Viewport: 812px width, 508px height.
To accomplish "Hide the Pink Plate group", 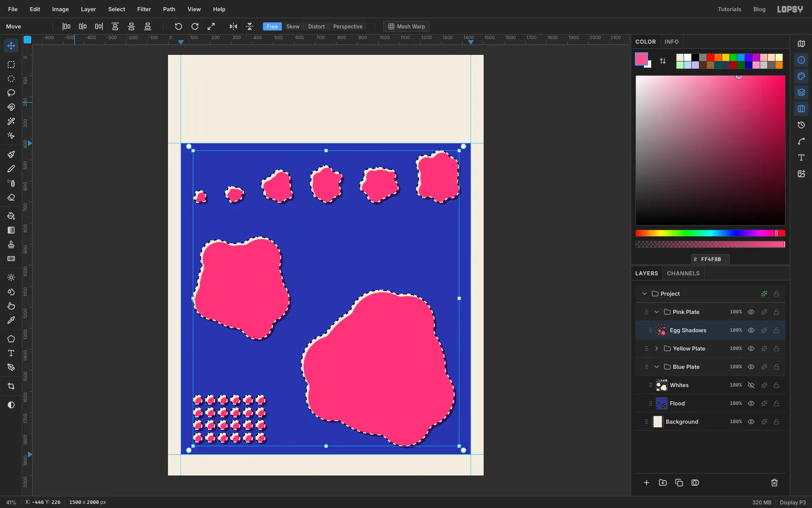I will point(751,312).
